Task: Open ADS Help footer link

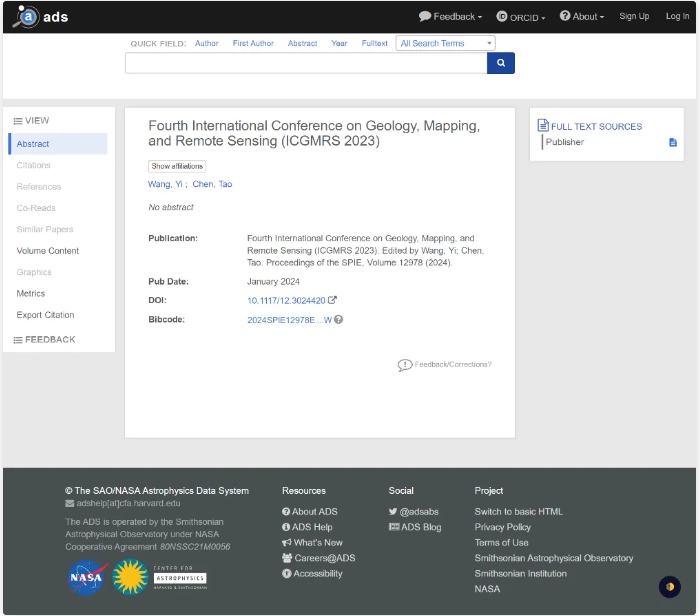Action: pyautogui.click(x=307, y=527)
